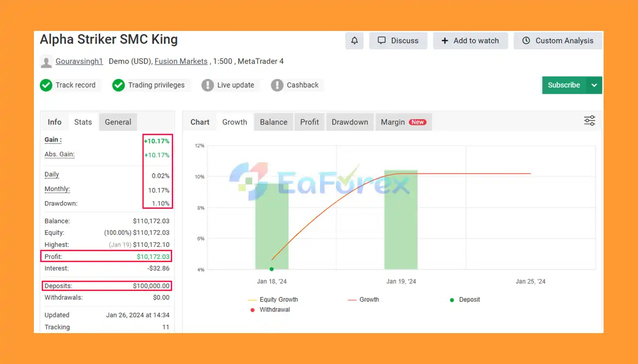Click the Interest value -$32.86
The height and width of the screenshot is (364, 638).
(159, 268)
